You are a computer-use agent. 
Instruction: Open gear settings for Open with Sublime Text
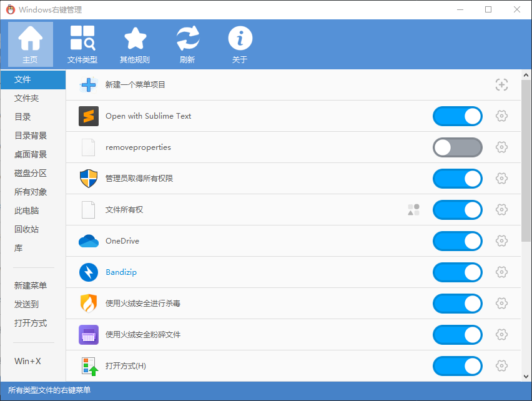501,116
